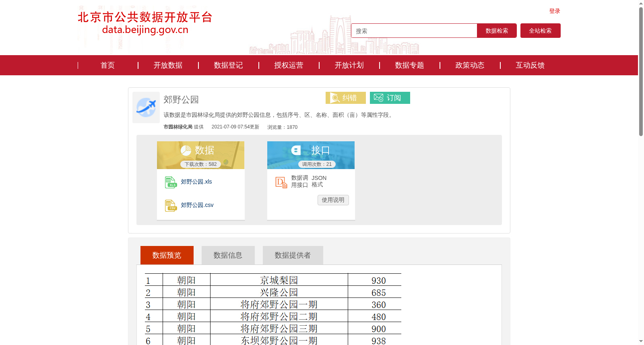This screenshot has height=345, width=644.
Task: Click table cell 将府郊野公园二期
Action: pyautogui.click(x=279, y=316)
